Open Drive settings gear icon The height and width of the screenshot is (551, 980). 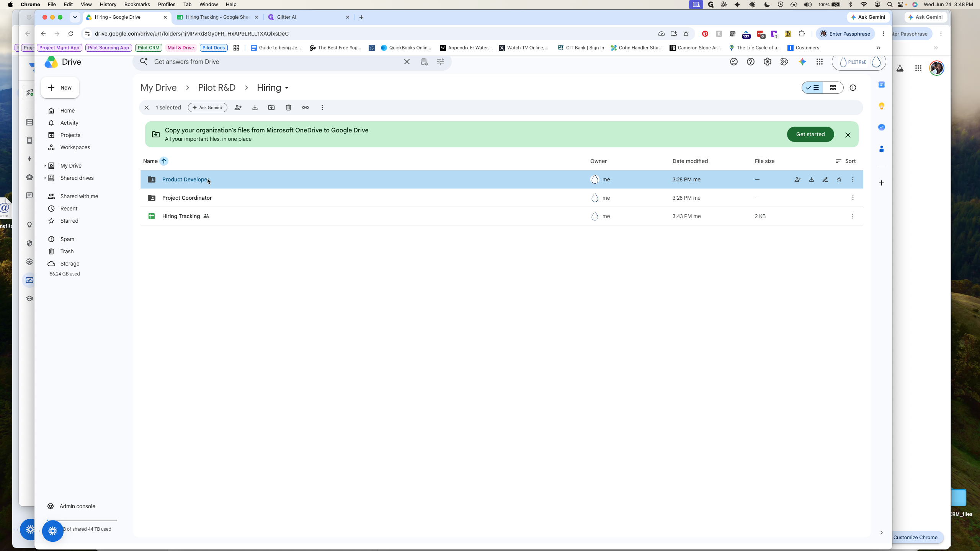[768, 62]
